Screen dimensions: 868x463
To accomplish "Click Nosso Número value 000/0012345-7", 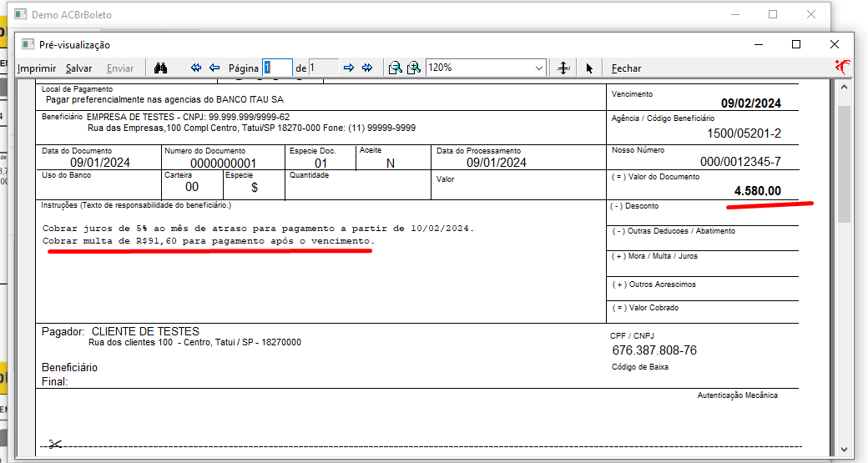I will tap(740, 162).
